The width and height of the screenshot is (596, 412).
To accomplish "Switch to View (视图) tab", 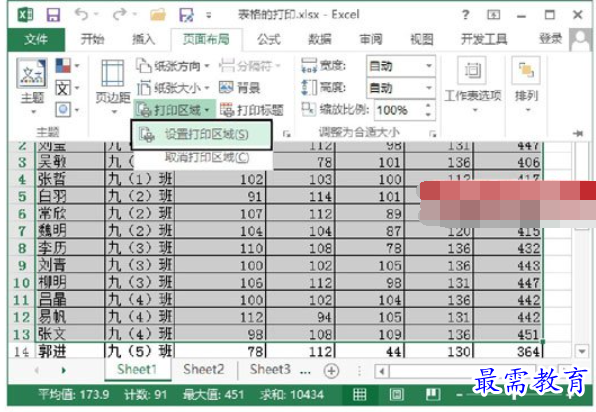I will (422, 39).
